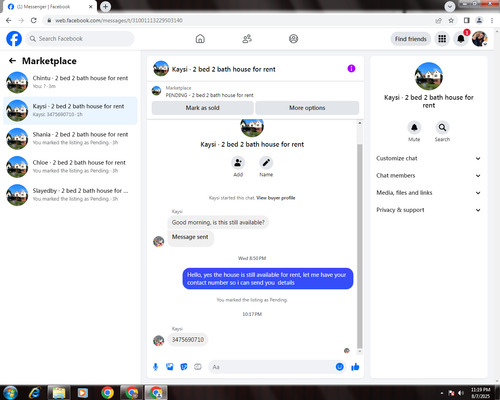Expand Media, files and links section

[428, 193]
